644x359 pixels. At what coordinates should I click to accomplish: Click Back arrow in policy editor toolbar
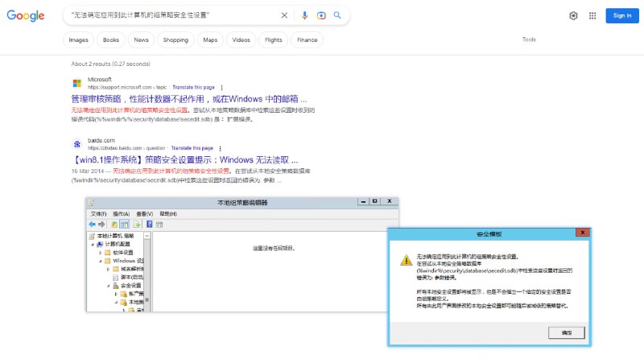(92, 225)
